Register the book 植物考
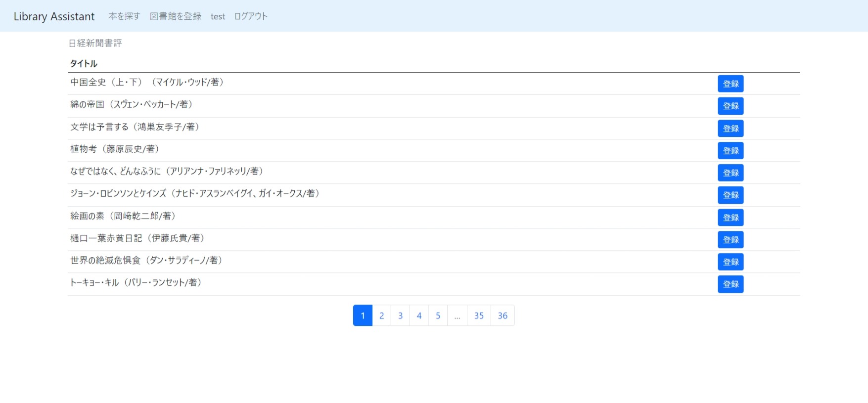Image resolution: width=868 pixels, height=403 pixels. pyautogui.click(x=731, y=150)
